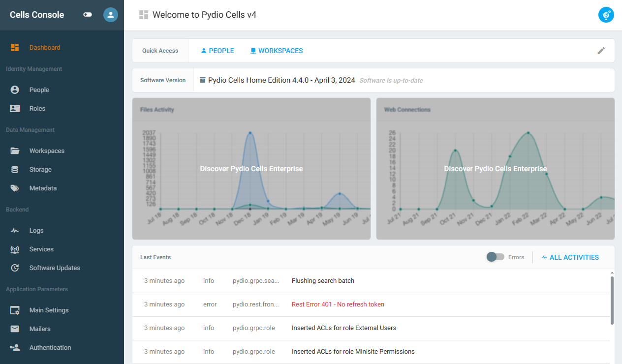Image resolution: width=622 pixels, height=364 pixels.
Task: Click the Roles card icon in sidebar
Action: tap(15, 109)
